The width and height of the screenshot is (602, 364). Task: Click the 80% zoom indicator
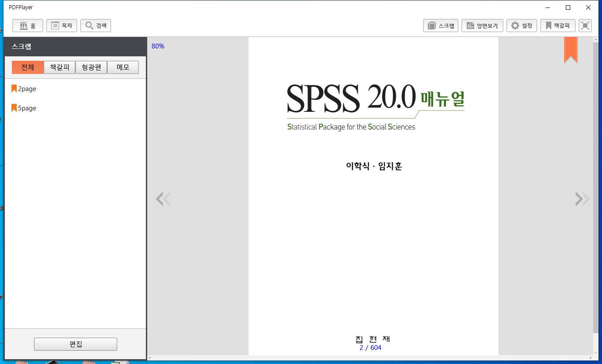point(158,46)
